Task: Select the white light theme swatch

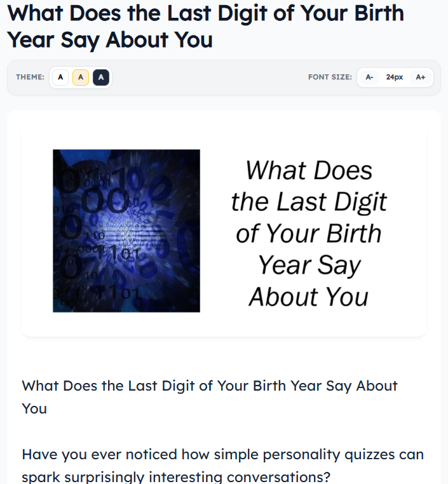Action: point(60,77)
